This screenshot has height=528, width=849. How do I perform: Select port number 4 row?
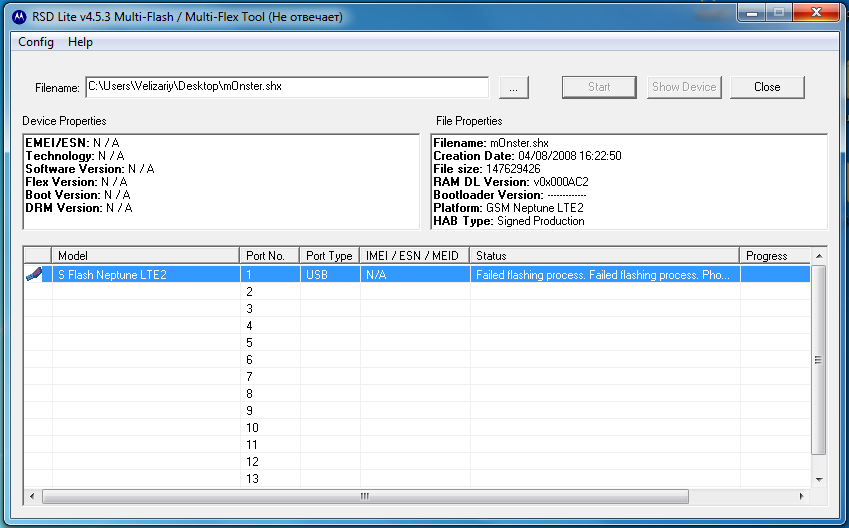[417, 325]
